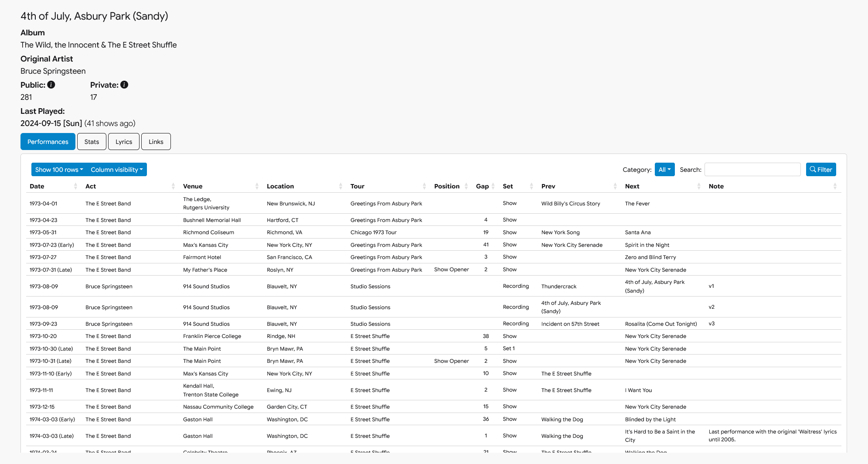Sort by Position column sort icon
This screenshot has height=464, width=868.
466,186
